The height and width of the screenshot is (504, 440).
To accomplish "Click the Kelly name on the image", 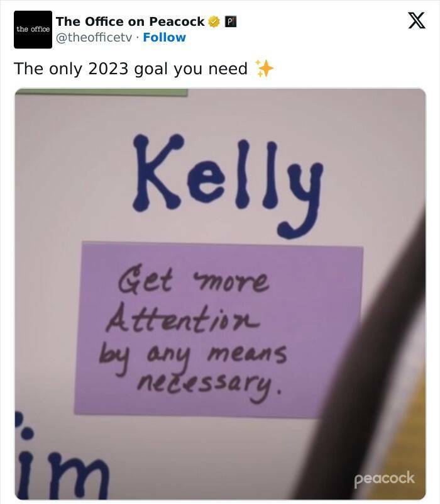I will [x=228, y=186].
